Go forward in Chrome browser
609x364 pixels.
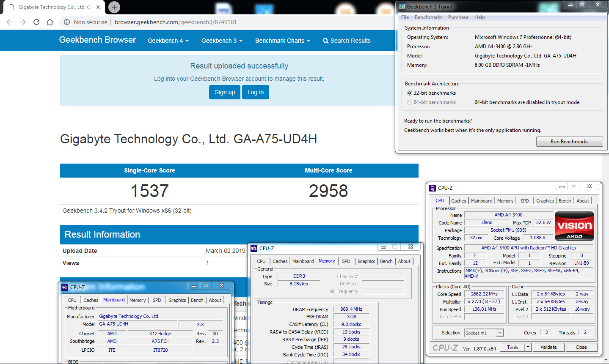23,22
